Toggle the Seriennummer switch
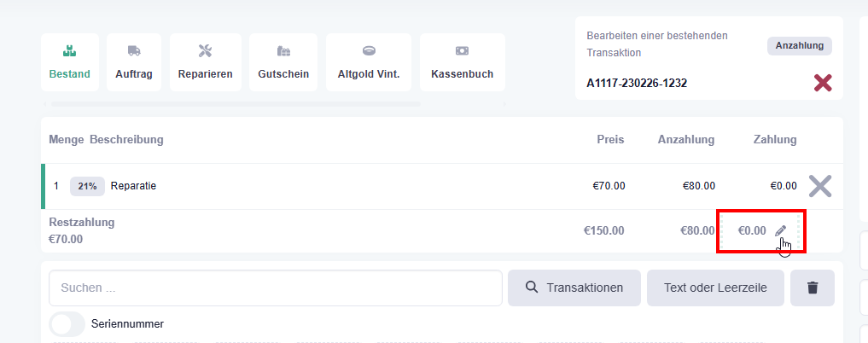The height and width of the screenshot is (343, 868). point(67,324)
